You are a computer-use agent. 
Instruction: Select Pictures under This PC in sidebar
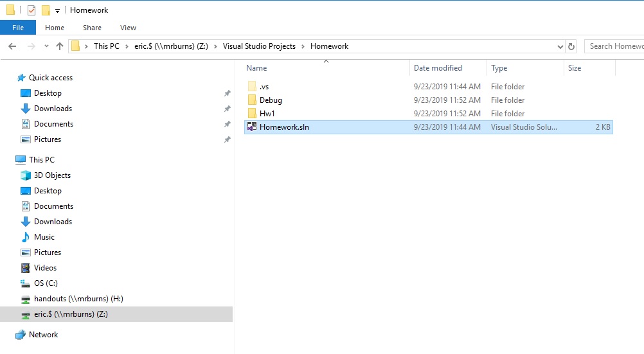pos(47,252)
